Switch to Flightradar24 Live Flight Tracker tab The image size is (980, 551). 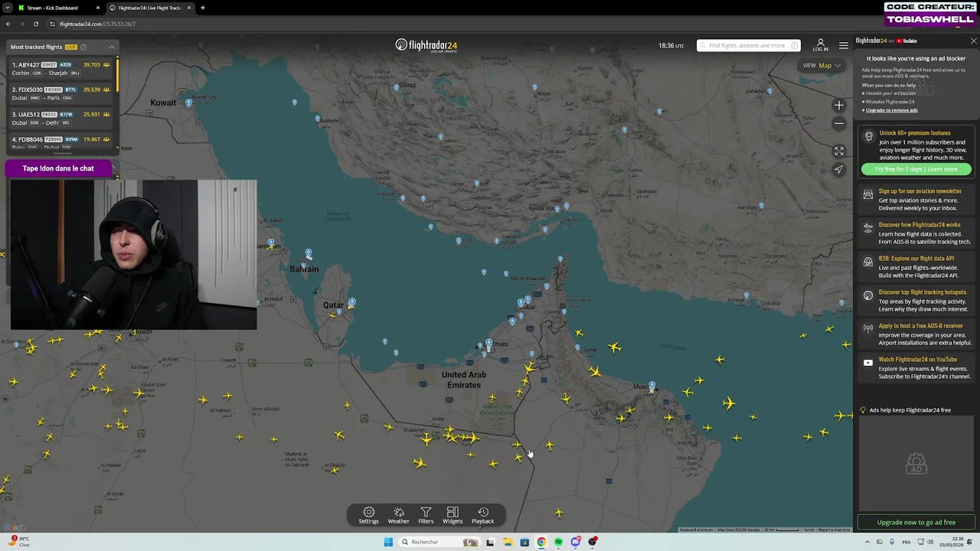point(149,8)
